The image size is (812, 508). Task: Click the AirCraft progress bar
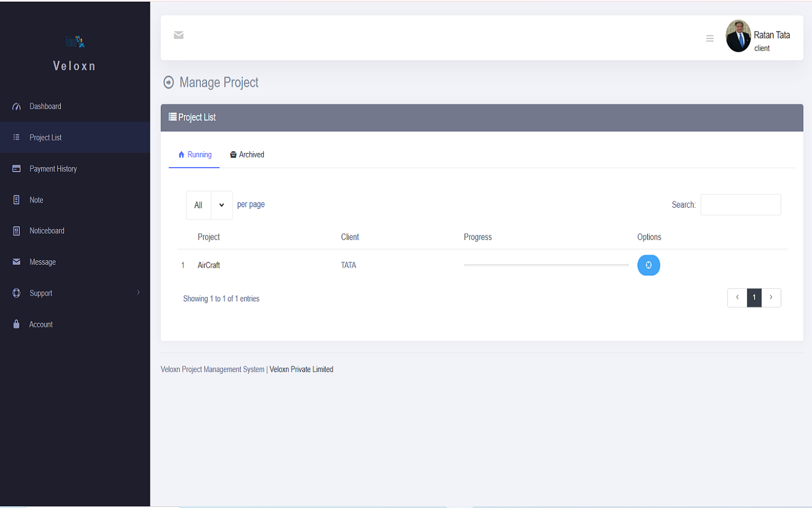[x=545, y=265]
